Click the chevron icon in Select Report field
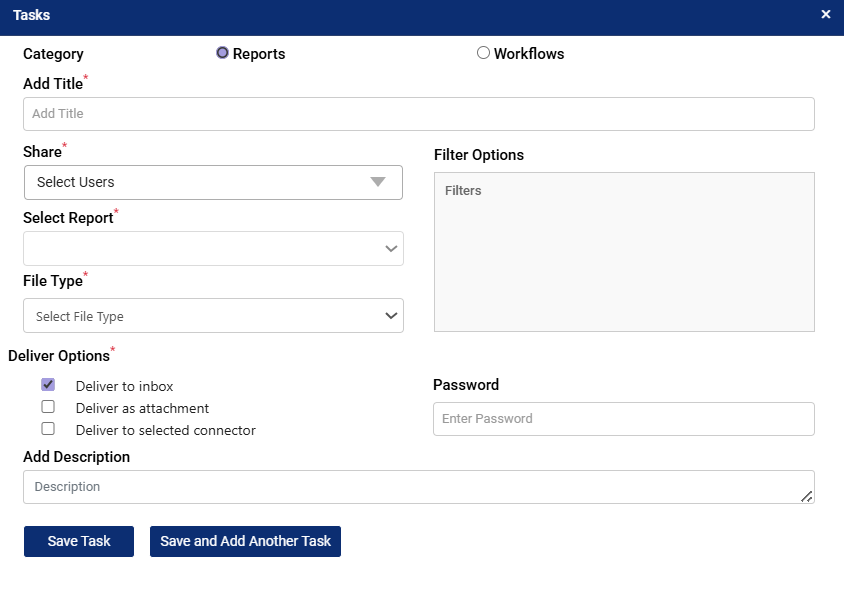844x592 pixels. 391,249
